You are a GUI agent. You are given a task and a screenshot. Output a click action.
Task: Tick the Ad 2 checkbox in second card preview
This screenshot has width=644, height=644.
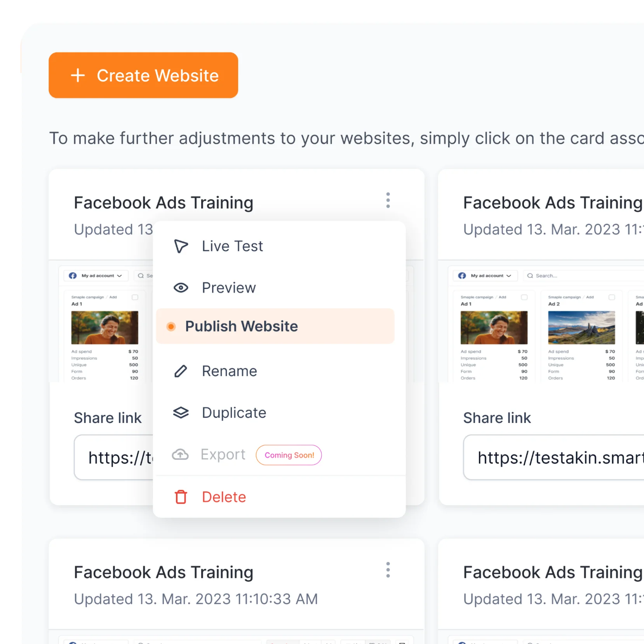tap(611, 297)
